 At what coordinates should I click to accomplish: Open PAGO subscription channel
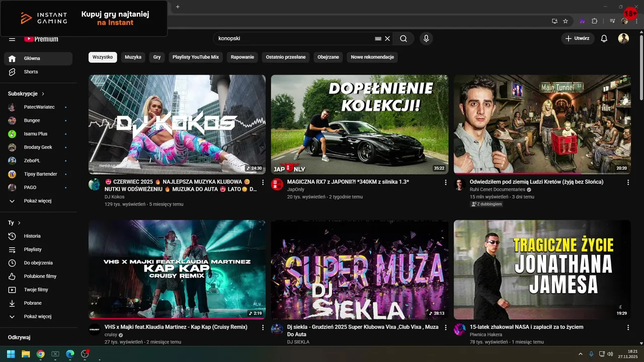tap(38, 188)
